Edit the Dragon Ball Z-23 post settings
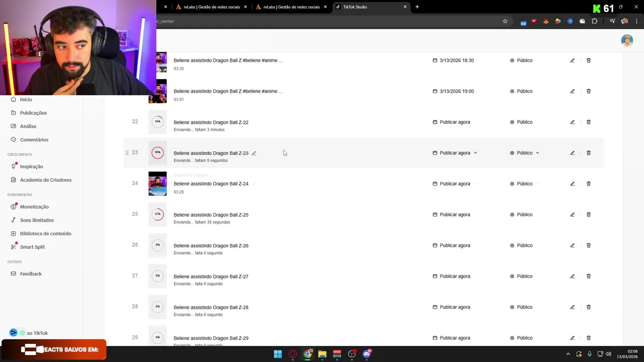This screenshot has width=644, height=362. 572,153
